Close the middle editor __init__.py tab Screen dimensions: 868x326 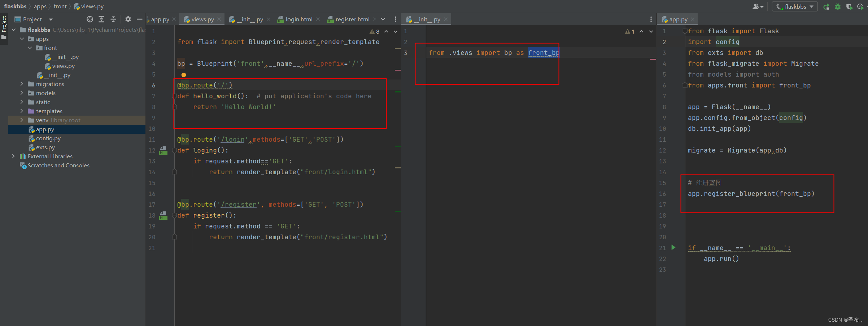[446, 19]
